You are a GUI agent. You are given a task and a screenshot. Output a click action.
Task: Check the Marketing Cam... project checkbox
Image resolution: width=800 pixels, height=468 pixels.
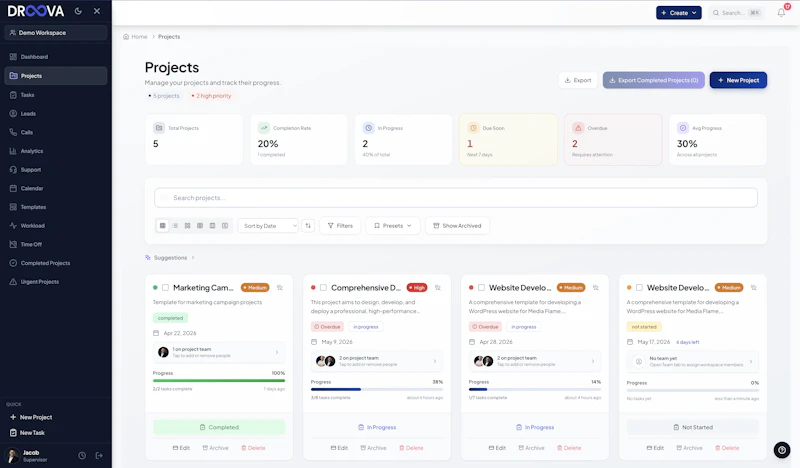165,288
